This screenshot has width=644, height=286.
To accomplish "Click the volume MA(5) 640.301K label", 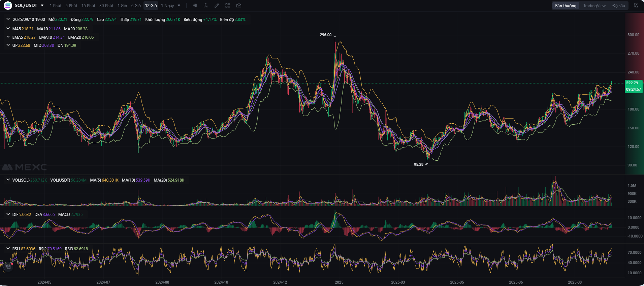I will click(x=104, y=180).
